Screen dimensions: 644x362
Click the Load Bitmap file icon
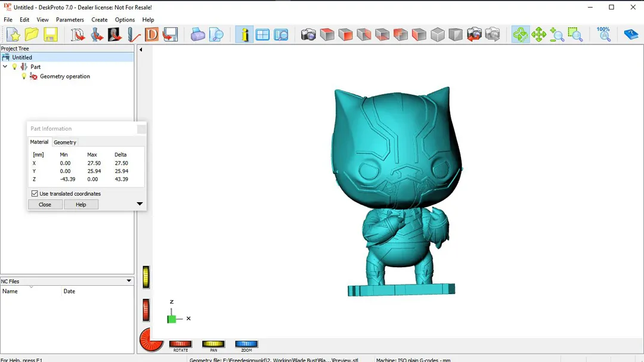[115, 35]
